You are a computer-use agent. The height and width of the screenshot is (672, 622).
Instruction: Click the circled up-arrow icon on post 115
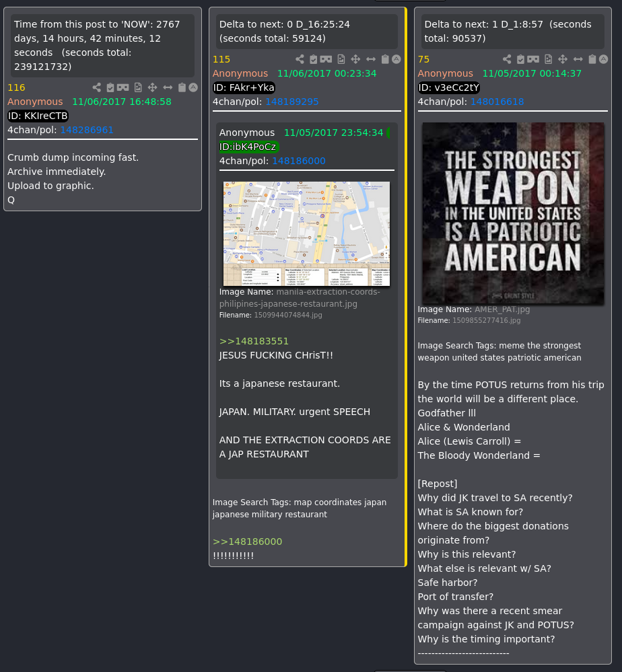[x=396, y=59]
